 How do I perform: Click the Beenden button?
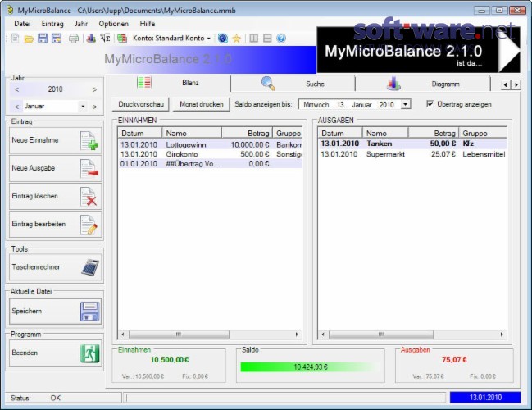pyautogui.click(x=55, y=353)
